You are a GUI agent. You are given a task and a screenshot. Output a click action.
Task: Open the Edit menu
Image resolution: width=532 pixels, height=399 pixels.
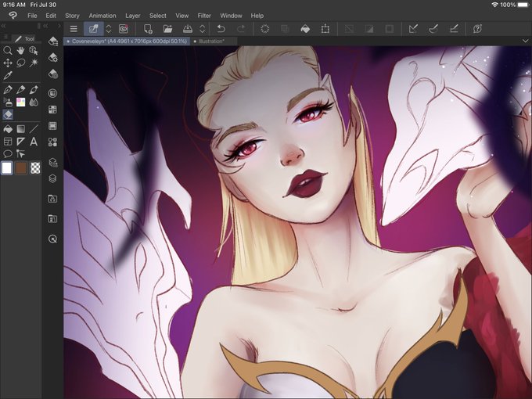coord(51,16)
